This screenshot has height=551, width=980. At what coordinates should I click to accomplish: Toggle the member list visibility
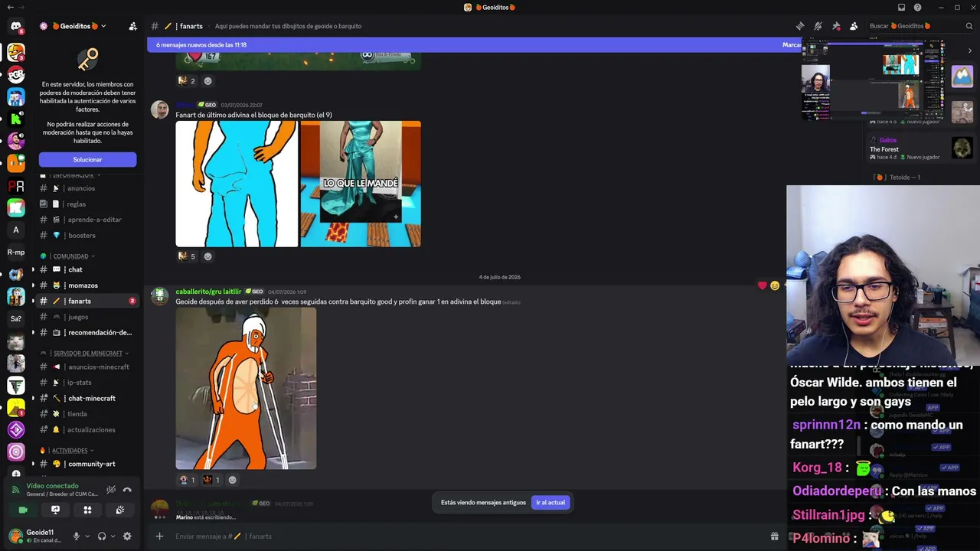[854, 26]
